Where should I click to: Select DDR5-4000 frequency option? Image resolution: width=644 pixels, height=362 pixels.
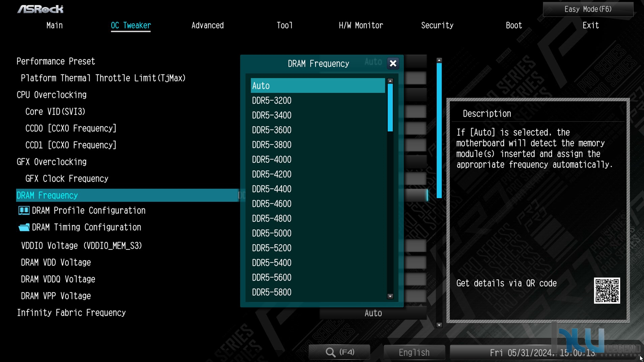tap(318, 160)
